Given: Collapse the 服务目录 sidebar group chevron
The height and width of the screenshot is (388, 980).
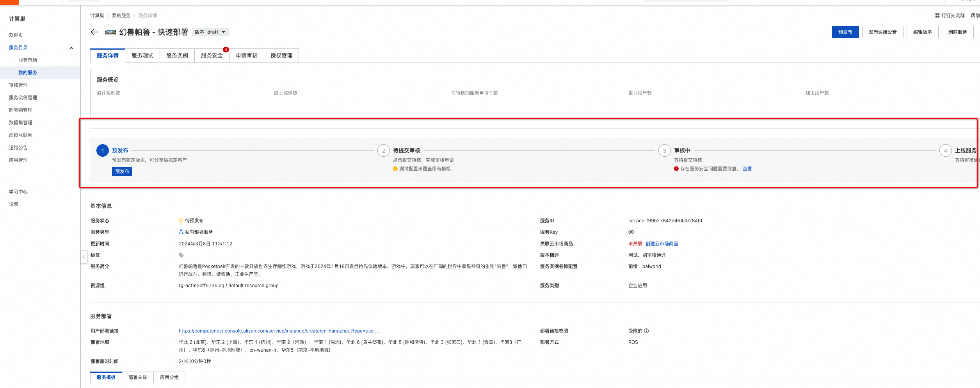Looking at the screenshot, I should click(71, 48).
